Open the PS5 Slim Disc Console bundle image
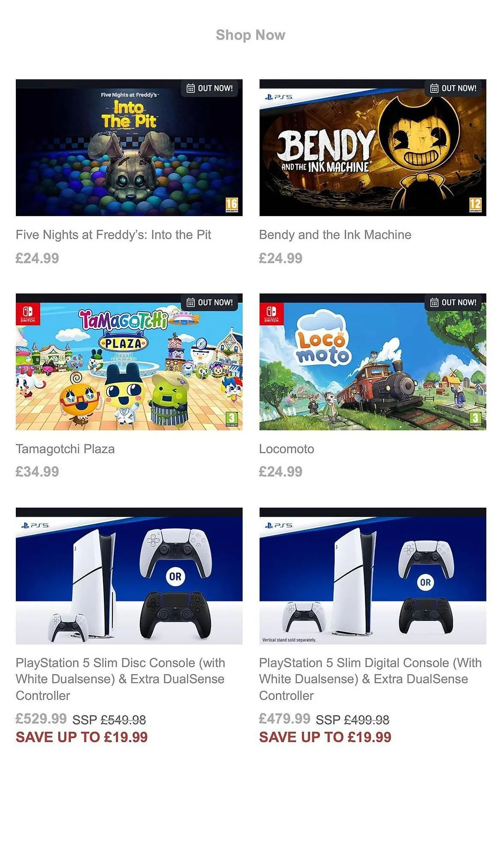 point(129,576)
